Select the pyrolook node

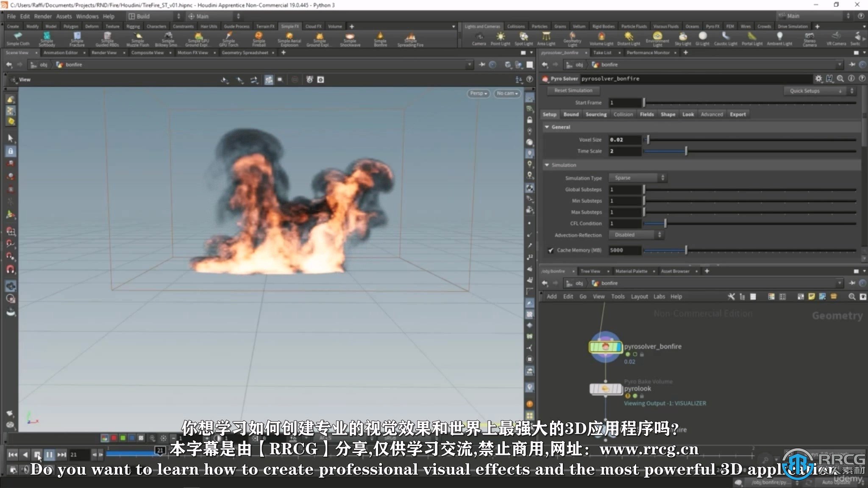(605, 388)
